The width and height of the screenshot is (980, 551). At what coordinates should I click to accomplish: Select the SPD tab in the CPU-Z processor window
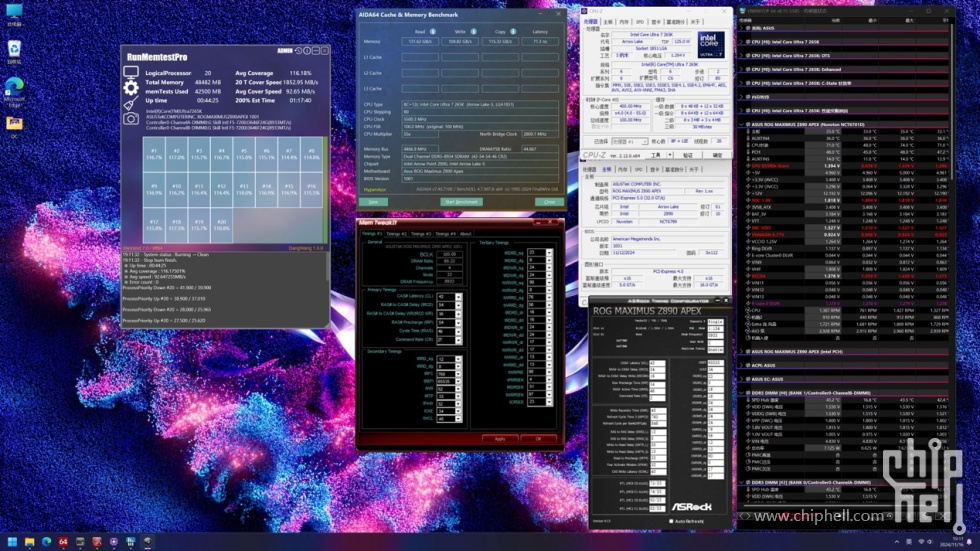pyautogui.click(x=639, y=22)
